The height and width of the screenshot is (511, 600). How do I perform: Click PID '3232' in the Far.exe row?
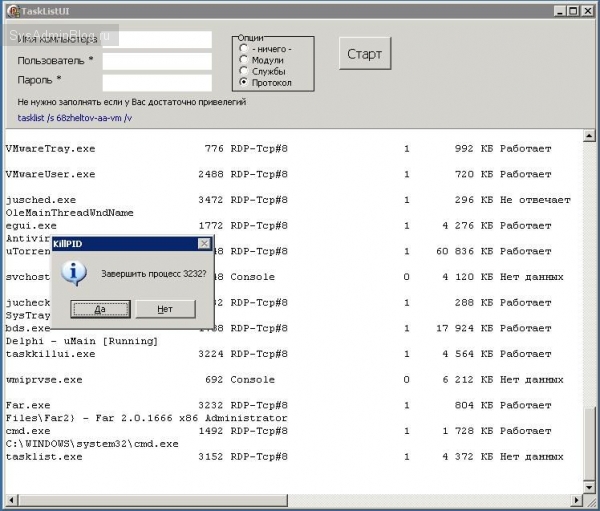pyautogui.click(x=210, y=405)
